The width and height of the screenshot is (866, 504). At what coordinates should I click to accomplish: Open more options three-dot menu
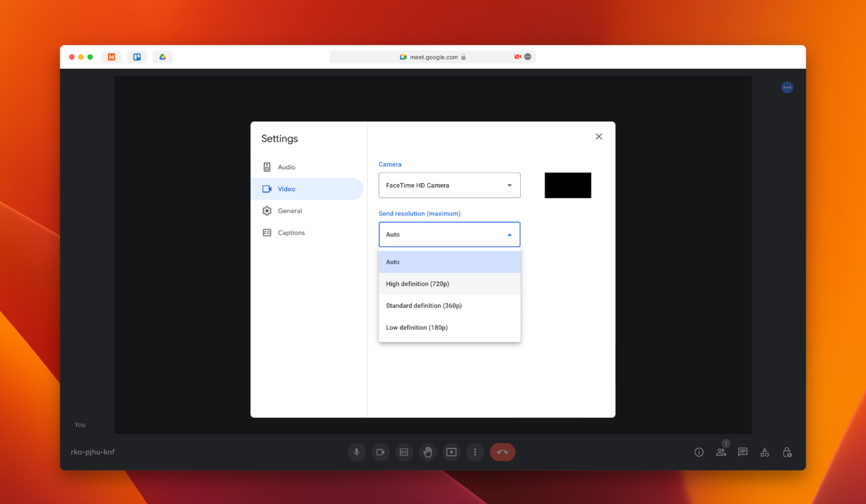pyautogui.click(x=475, y=452)
